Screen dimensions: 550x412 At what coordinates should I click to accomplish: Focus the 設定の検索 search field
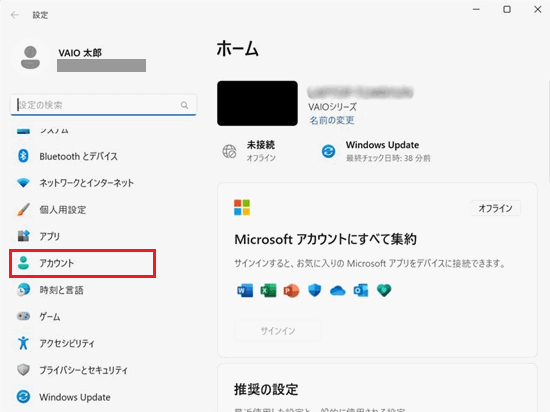pyautogui.click(x=103, y=105)
